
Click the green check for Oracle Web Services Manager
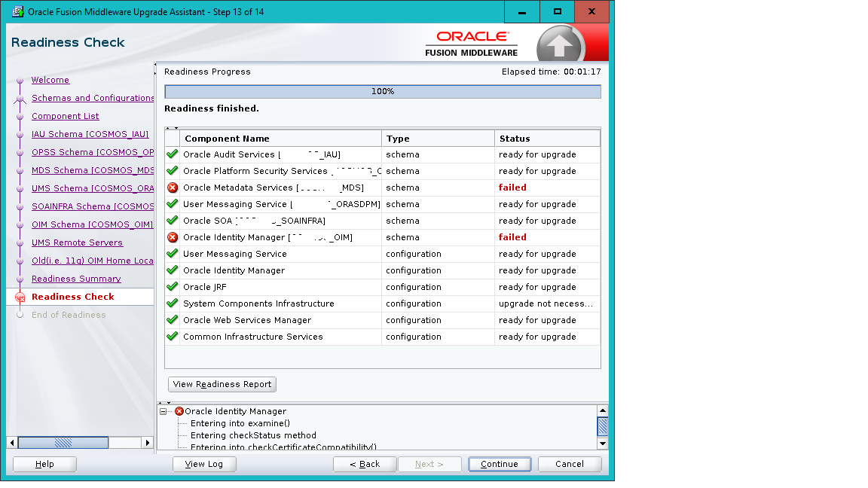click(x=172, y=320)
